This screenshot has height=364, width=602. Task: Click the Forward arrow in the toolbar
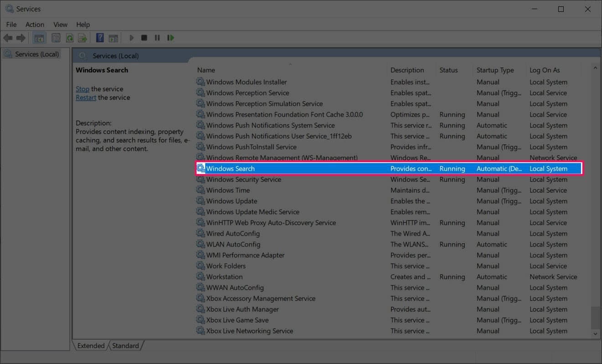pos(21,38)
